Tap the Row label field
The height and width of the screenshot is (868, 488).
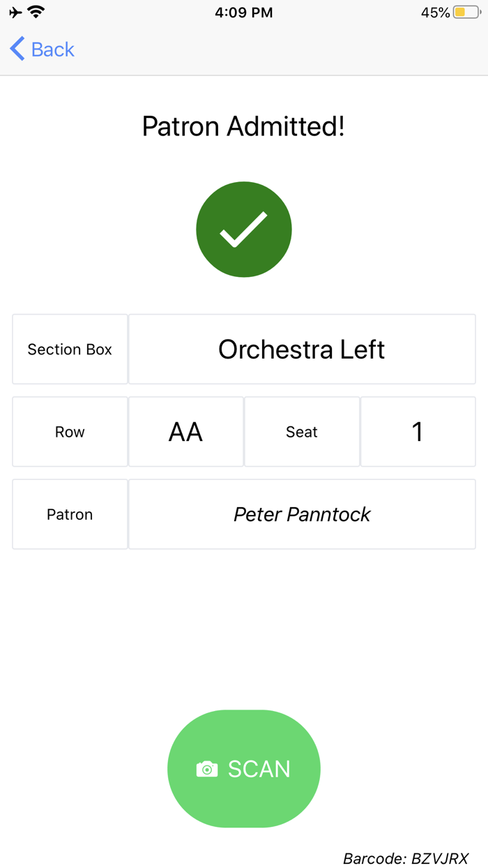pyautogui.click(x=70, y=431)
